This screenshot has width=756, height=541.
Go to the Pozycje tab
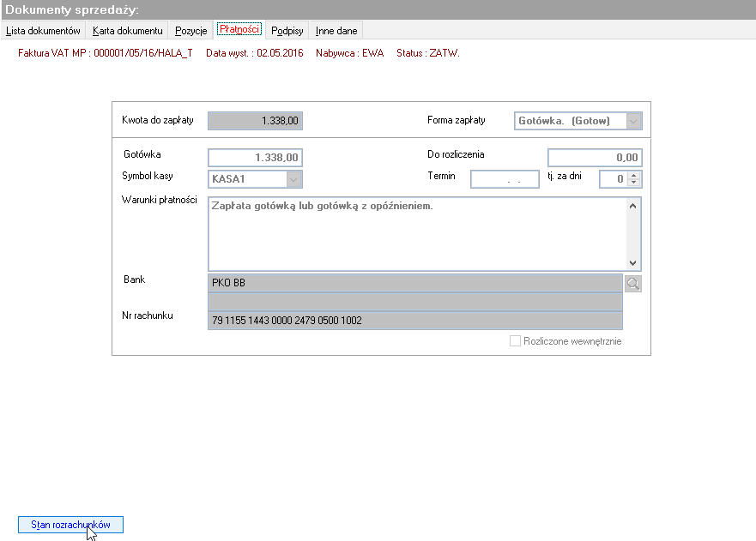[x=191, y=30]
